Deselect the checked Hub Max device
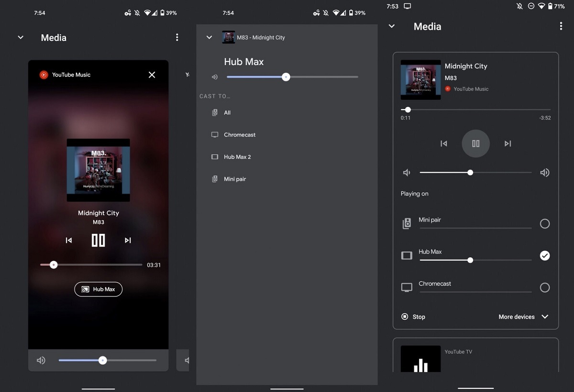This screenshot has width=574, height=392. 545,256
